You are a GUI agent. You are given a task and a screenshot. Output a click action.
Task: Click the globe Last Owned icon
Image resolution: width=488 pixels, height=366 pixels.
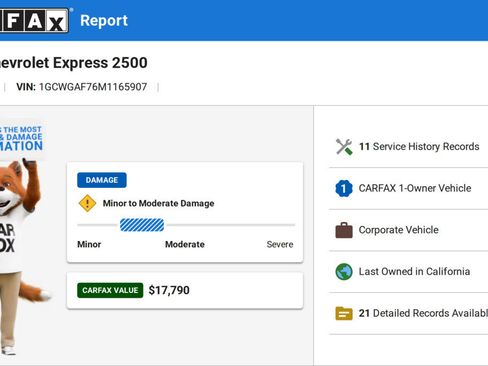[344, 272]
